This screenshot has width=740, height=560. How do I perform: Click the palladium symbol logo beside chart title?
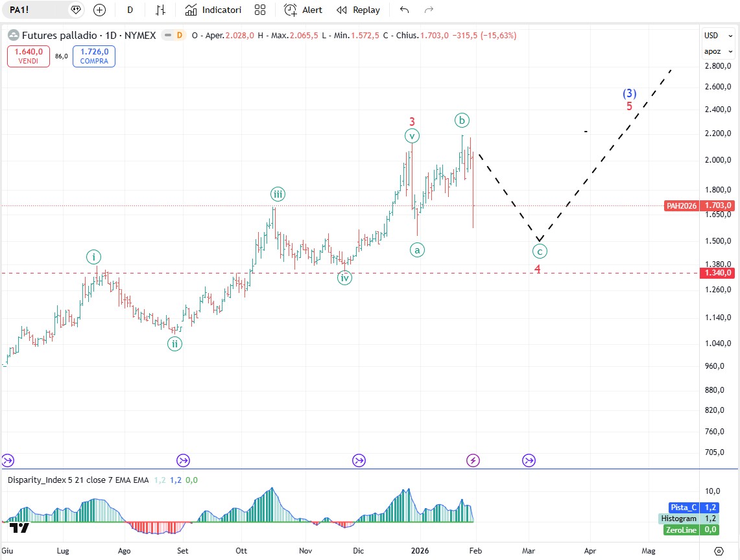pyautogui.click(x=13, y=35)
